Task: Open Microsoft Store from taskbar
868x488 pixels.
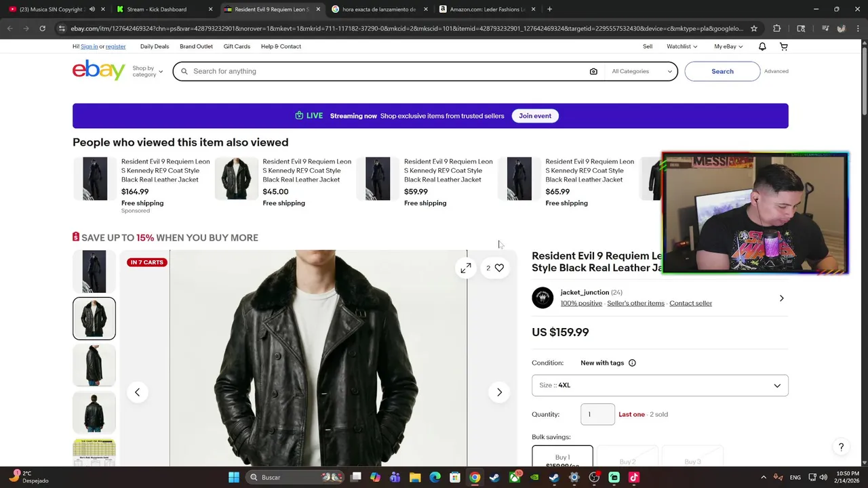Action: tap(455, 477)
